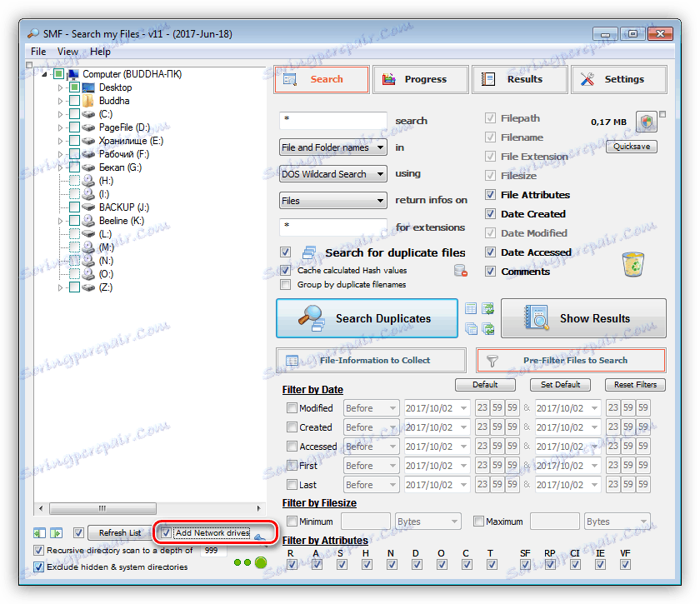The height and width of the screenshot is (604, 700).
Task: Uncheck the Add Network drives checkbox
Action: [x=166, y=532]
